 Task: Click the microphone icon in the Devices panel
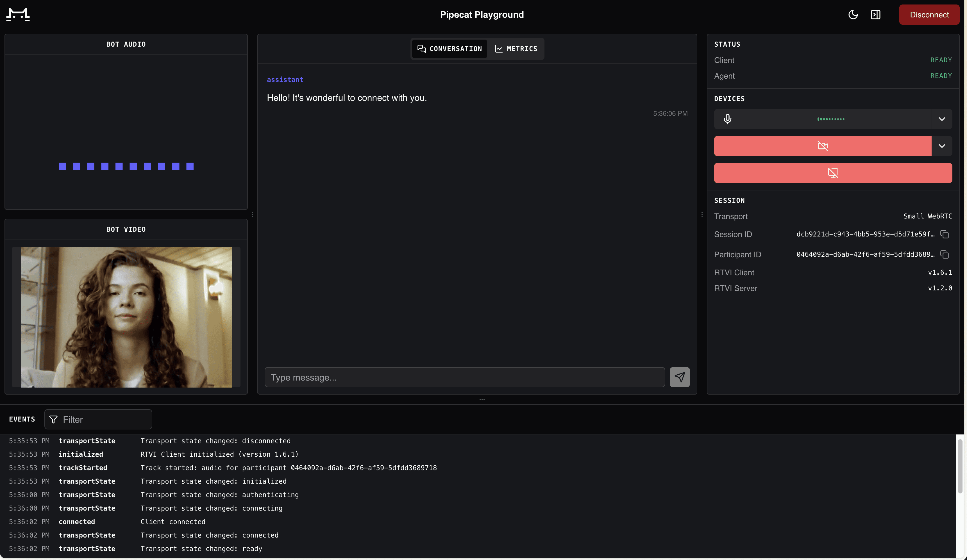[x=728, y=119]
